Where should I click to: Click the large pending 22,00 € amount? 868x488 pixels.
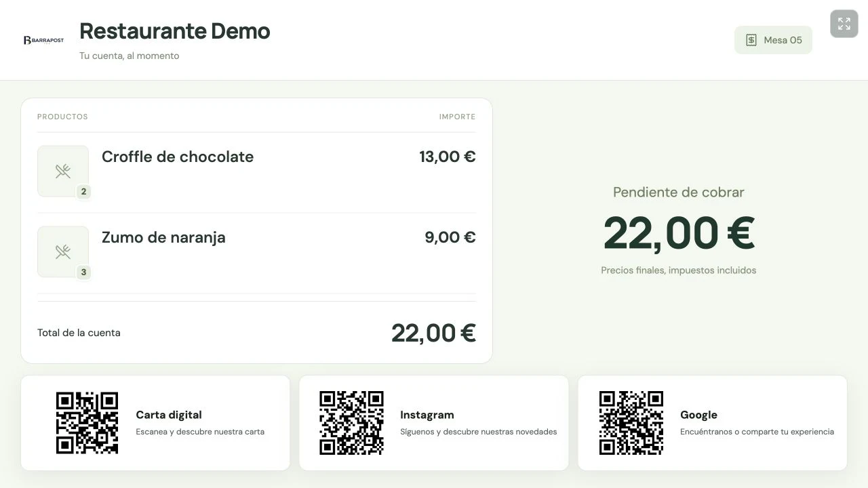coord(679,232)
